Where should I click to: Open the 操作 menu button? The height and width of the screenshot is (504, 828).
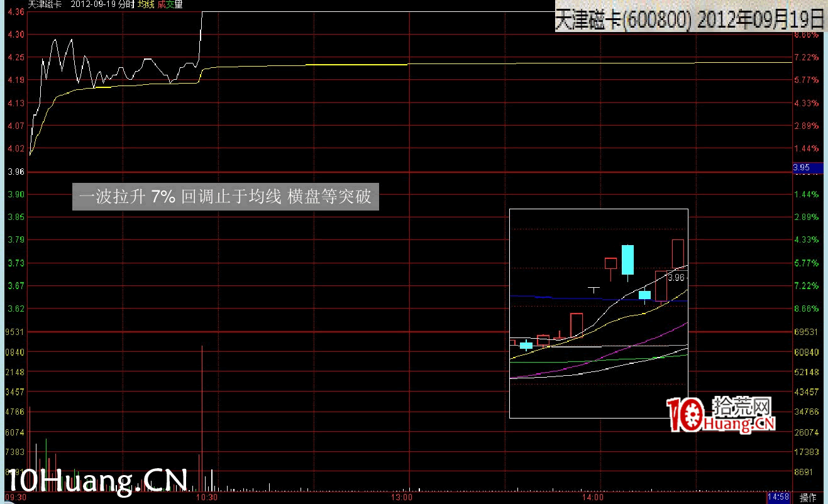tap(808, 498)
